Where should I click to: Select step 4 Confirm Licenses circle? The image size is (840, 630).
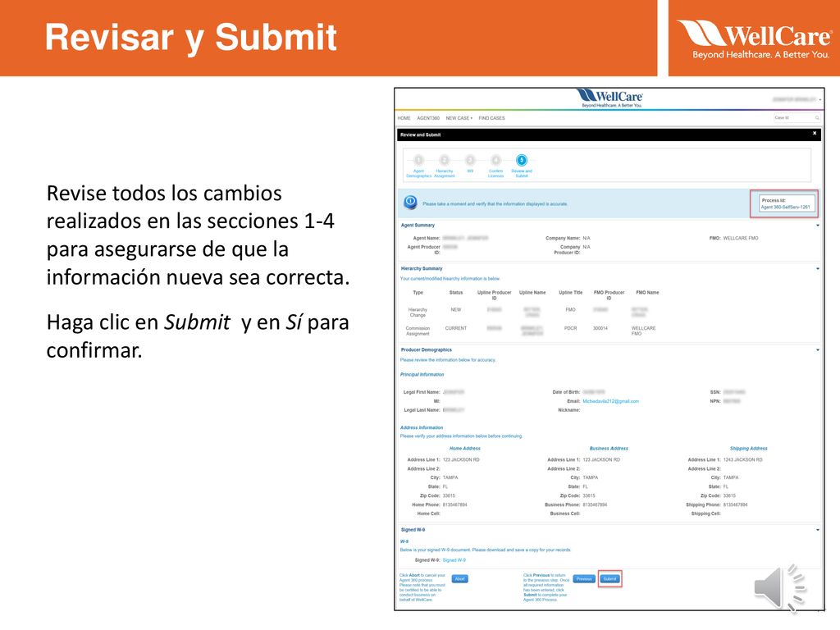pyautogui.click(x=496, y=160)
